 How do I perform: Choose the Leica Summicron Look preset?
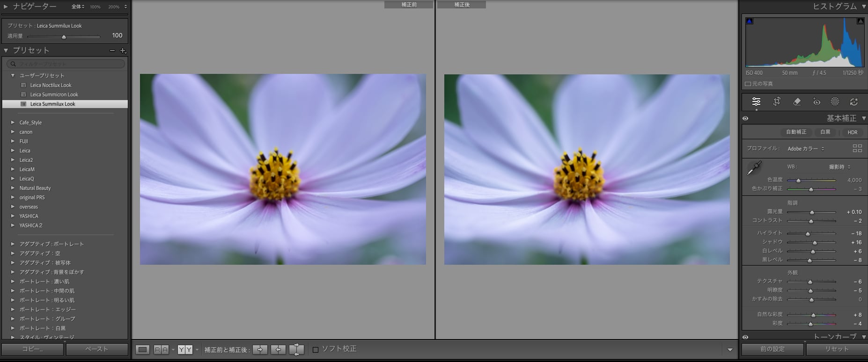click(54, 94)
